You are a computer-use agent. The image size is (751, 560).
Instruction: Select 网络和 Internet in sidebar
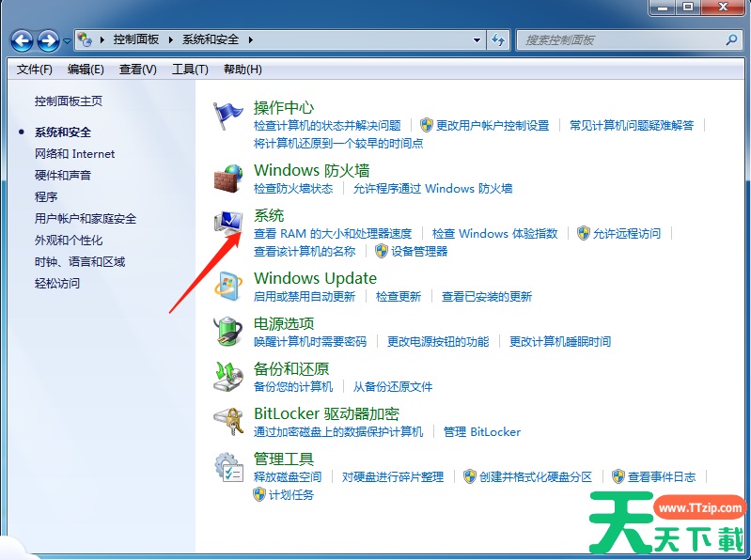pos(74,154)
